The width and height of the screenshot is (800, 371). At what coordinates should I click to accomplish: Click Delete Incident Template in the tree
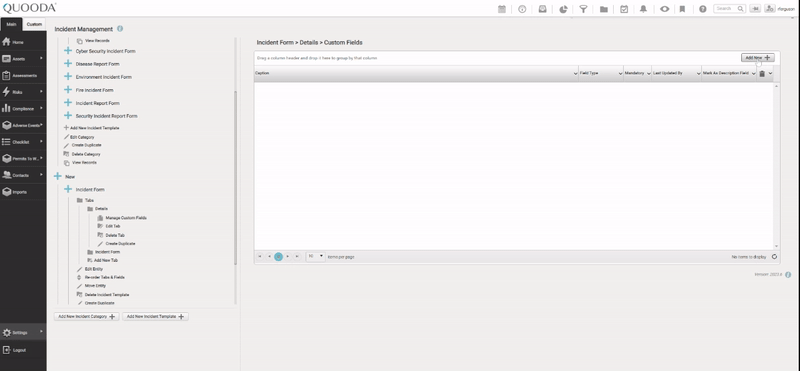(x=107, y=294)
